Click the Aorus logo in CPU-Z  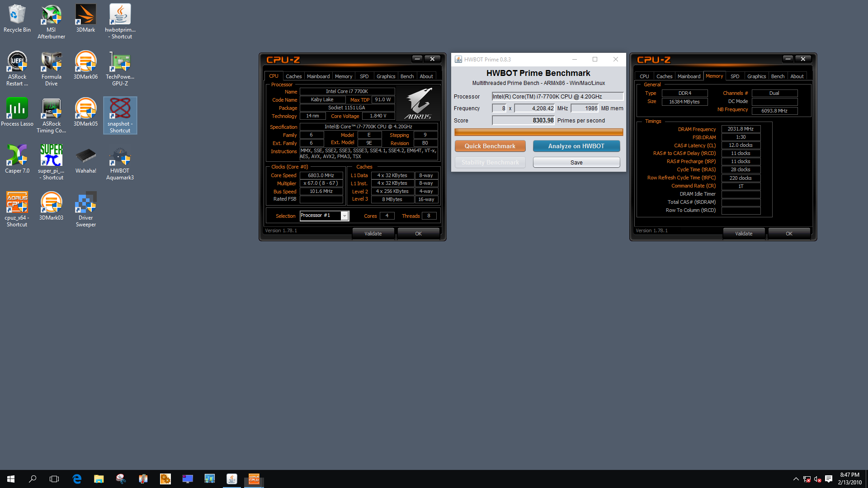pyautogui.click(x=419, y=103)
